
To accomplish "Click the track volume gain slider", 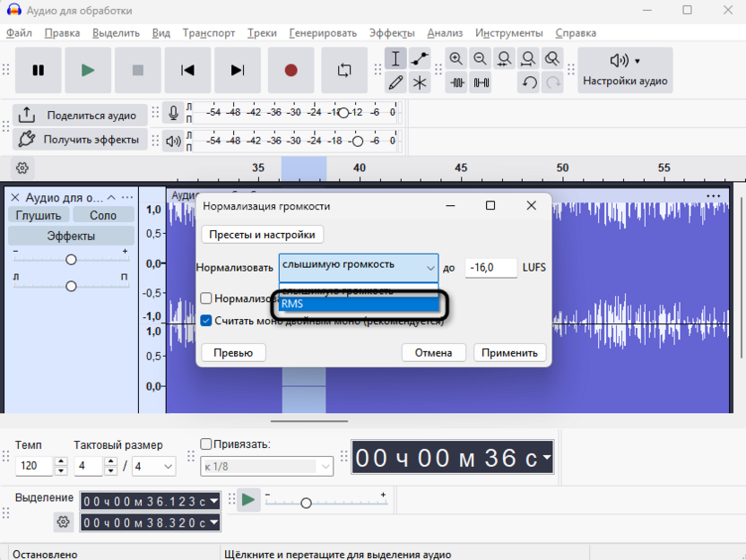I will click(71, 260).
